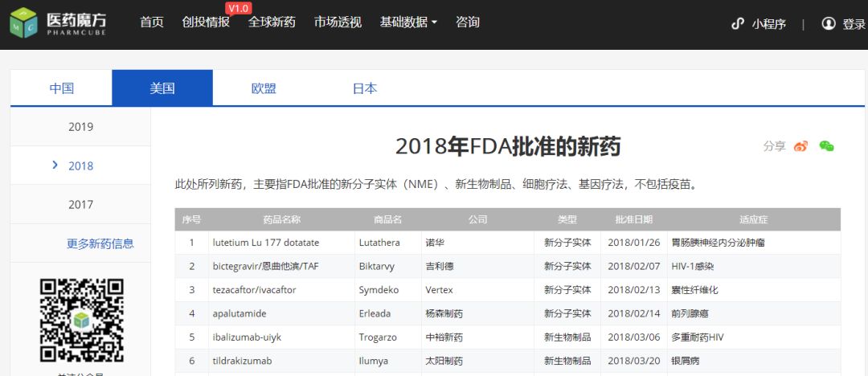Click the 商品名 column header
Image resolution: width=868 pixels, height=376 pixels.
387,220
